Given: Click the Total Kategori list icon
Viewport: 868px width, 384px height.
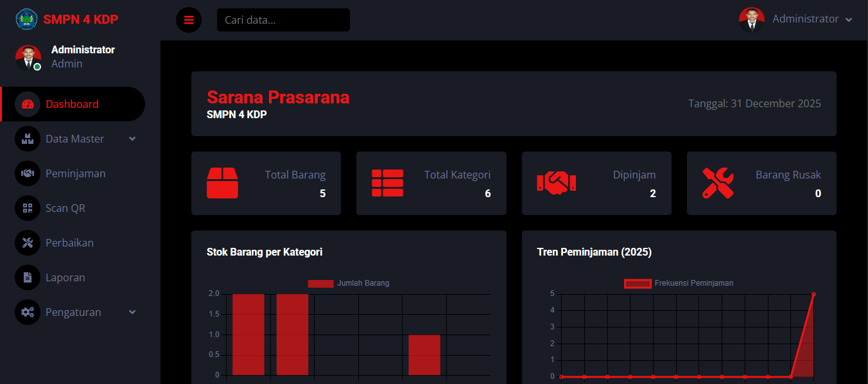Looking at the screenshot, I should click(388, 183).
